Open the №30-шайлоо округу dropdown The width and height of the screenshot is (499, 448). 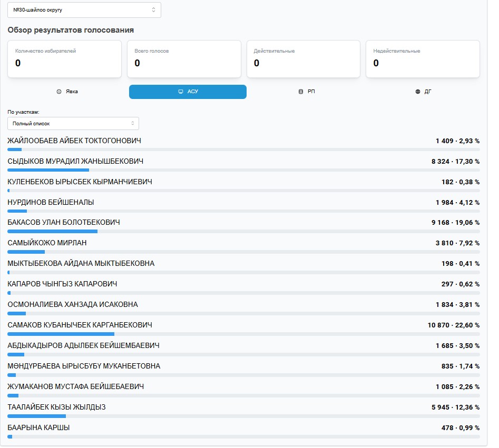pos(84,10)
